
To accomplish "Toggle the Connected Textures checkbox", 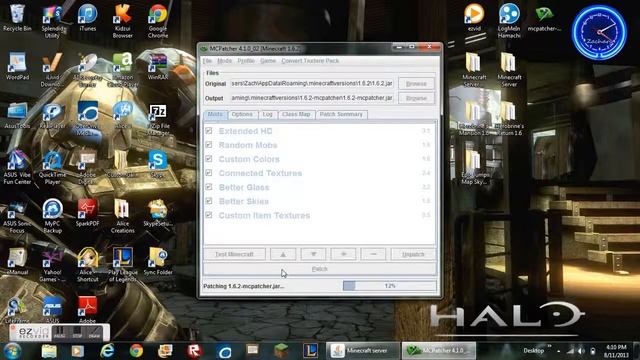I will [x=209, y=173].
